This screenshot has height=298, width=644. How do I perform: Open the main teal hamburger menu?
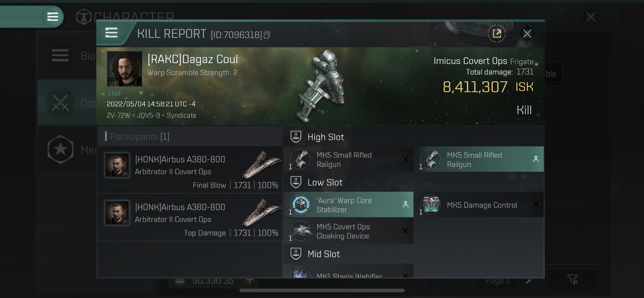tap(53, 17)
